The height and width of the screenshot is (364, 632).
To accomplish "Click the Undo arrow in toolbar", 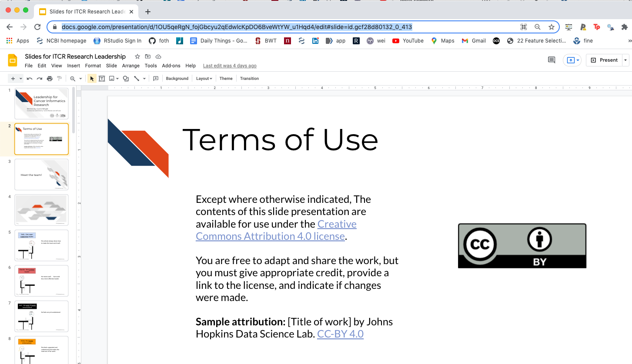I will coord(30,79).
